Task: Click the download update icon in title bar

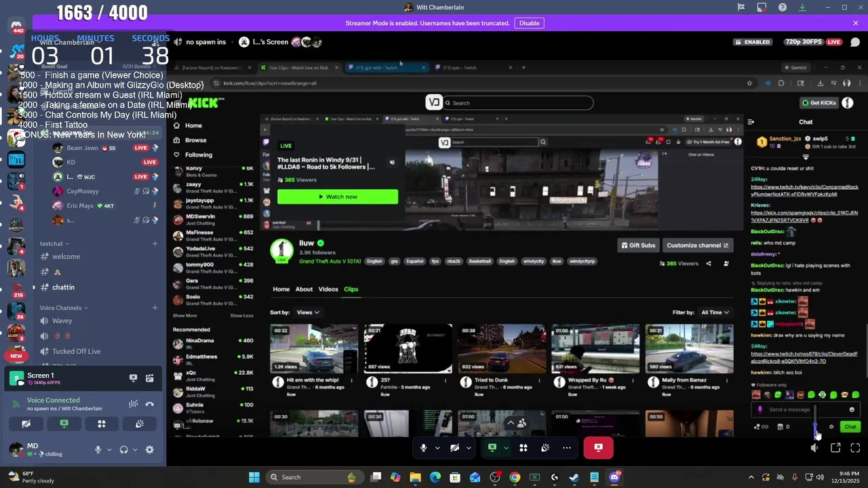Action: [x=802, y=7]
